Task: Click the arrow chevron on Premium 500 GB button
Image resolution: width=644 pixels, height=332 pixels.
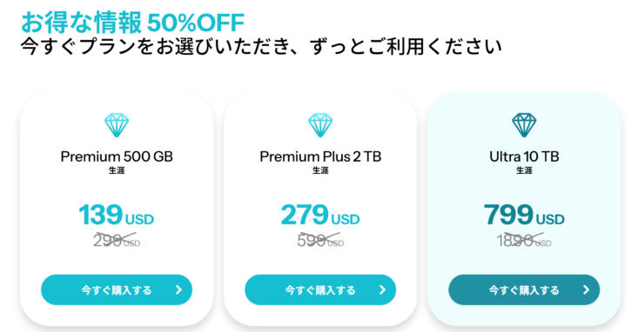Action: 178,289
